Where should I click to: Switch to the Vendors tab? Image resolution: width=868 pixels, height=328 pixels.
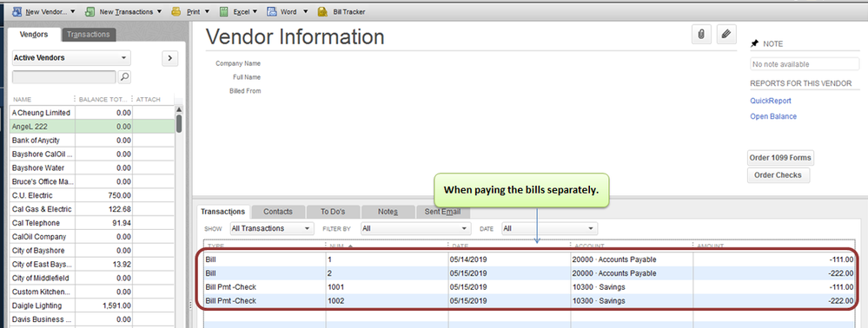(34, 35)
